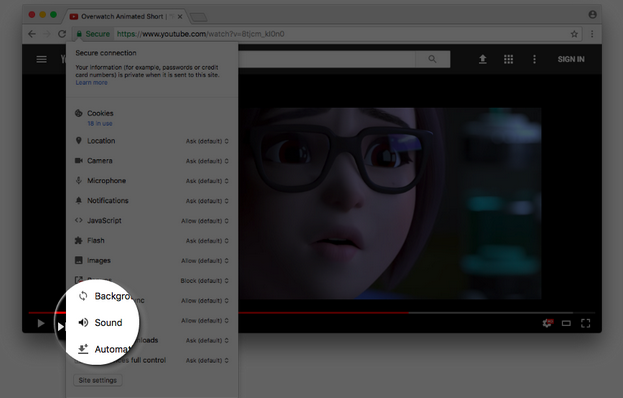
Task: Click the Sound speaker icon
Action: click(83, 323)
